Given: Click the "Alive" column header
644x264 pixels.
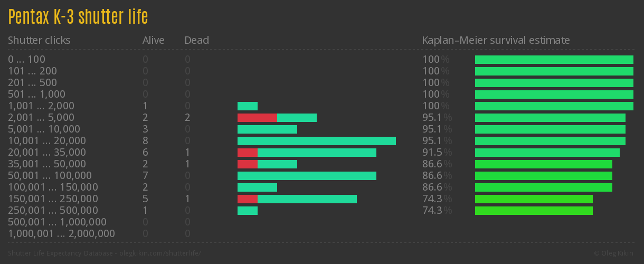Looking at the screenshot, I should tap(153, 40).
